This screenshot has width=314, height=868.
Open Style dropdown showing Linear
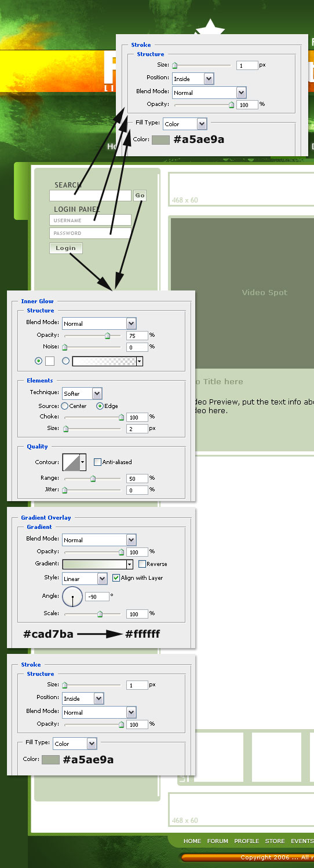click(85, 579)
